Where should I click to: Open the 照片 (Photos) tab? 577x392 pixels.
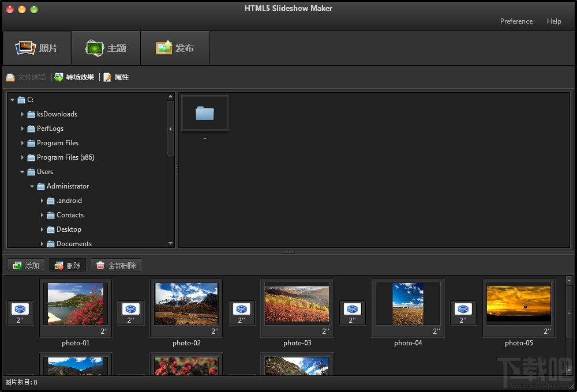click(37, 48)
